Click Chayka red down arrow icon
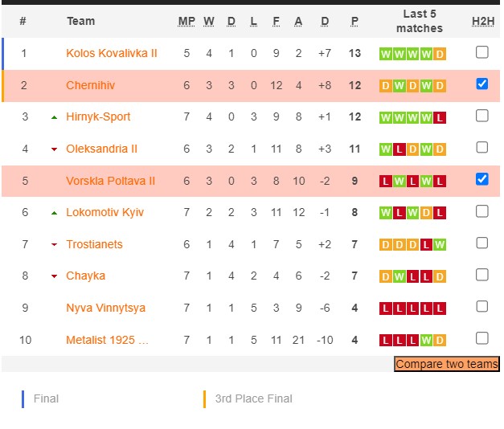504x429 pixels. point(54,276)
